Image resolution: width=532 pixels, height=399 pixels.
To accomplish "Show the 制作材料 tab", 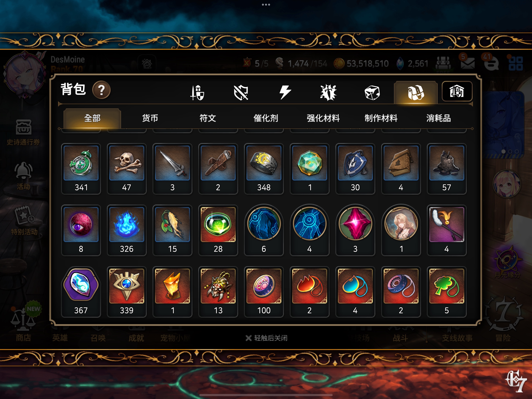I will click(x=381, y=118).
